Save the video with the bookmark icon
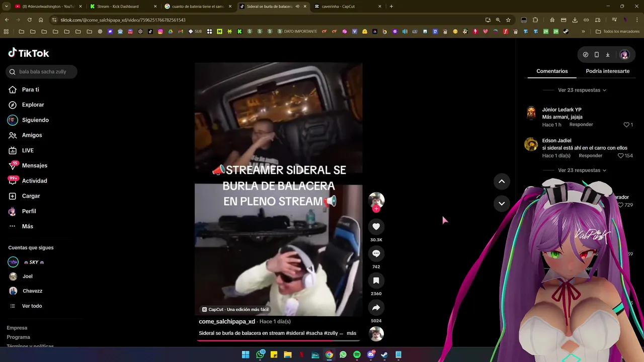This screenshot has height=362, width=644. (376, 281)
